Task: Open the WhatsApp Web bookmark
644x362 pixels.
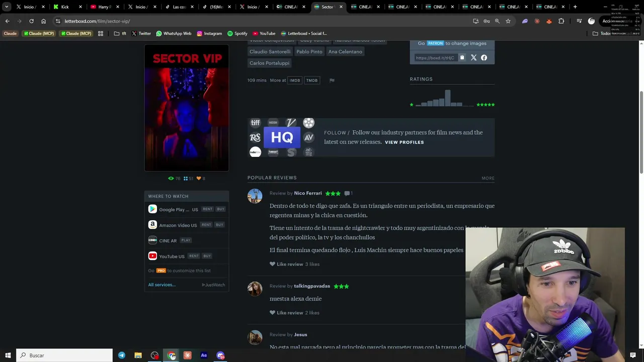Action: tap(174, 34)
